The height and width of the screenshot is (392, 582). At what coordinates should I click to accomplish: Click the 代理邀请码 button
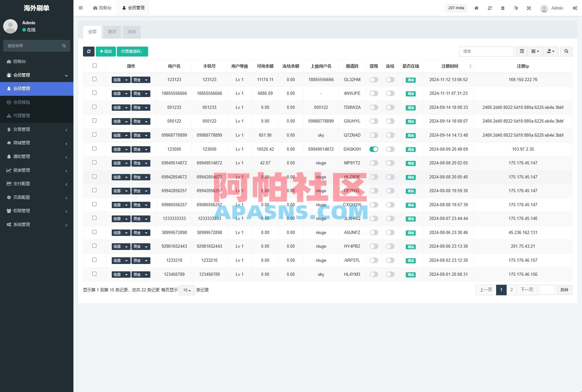click(132, 51)
